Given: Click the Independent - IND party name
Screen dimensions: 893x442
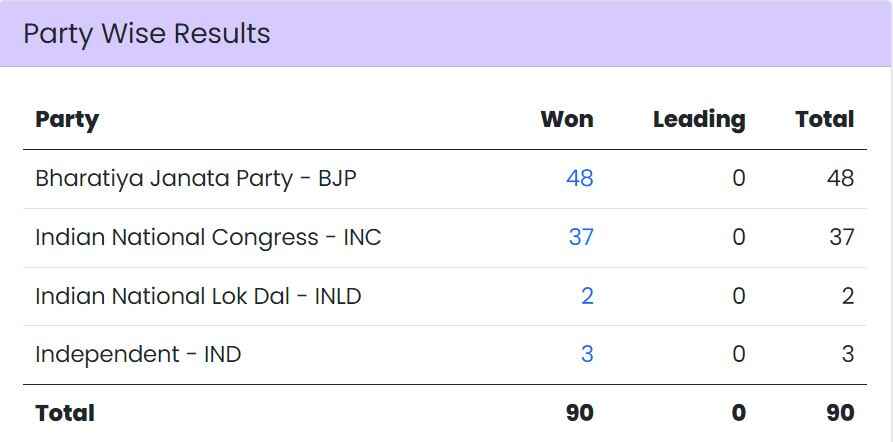Looking at the screenshot, I should pos(138,354).
